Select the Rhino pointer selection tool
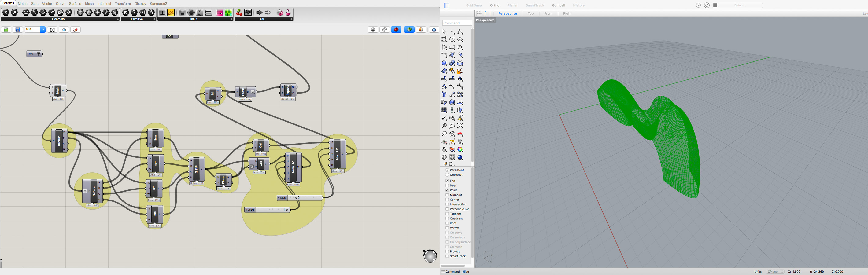Screen dimensions: 868x275 coord(444,31)
